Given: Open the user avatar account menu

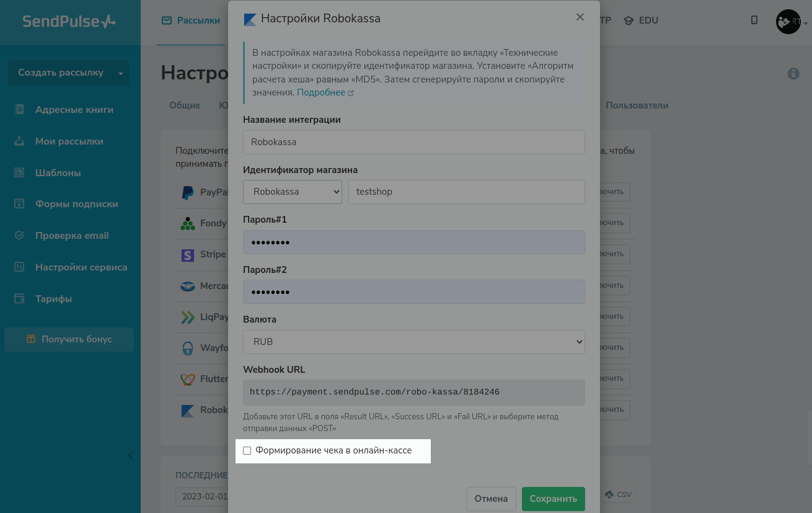Looking at the screenshot, I should (792, 22).
